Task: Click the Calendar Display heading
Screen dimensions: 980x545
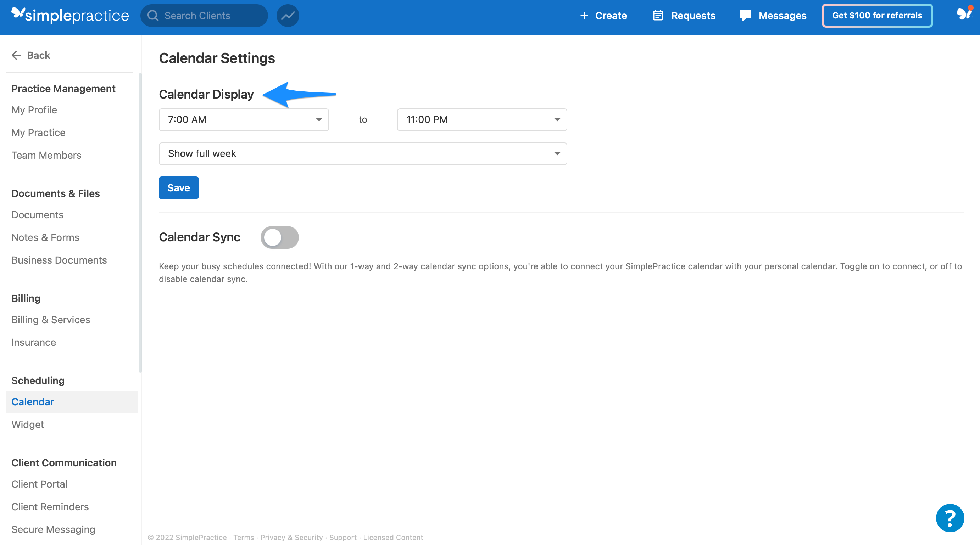Action: (206, 94)
